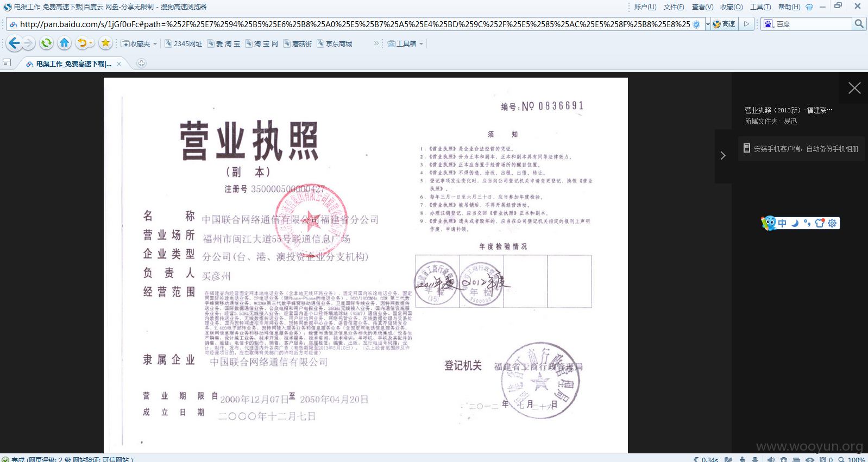Open the 100% zoom control
868x462 pixels.
click(x=852, y=459)
